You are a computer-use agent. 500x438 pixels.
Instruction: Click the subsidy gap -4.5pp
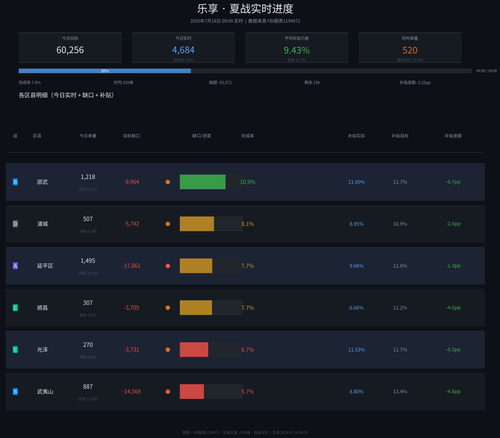point(453,308)
